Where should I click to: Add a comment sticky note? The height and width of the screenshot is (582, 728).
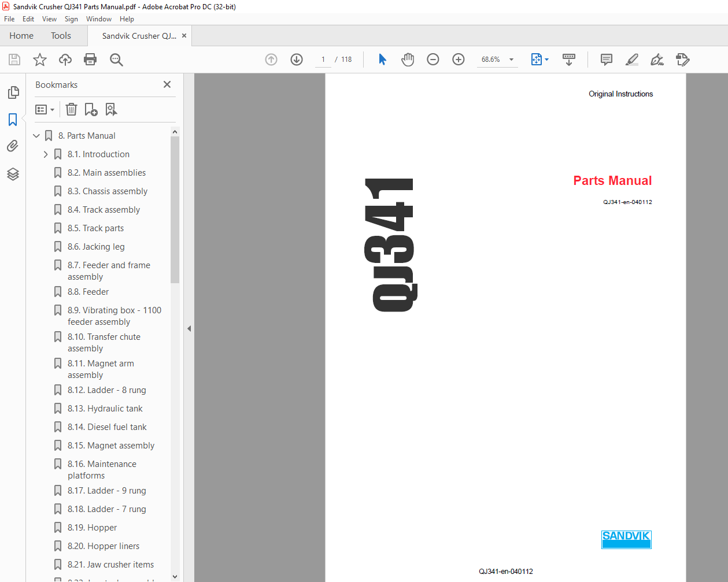tap(607, 60)
